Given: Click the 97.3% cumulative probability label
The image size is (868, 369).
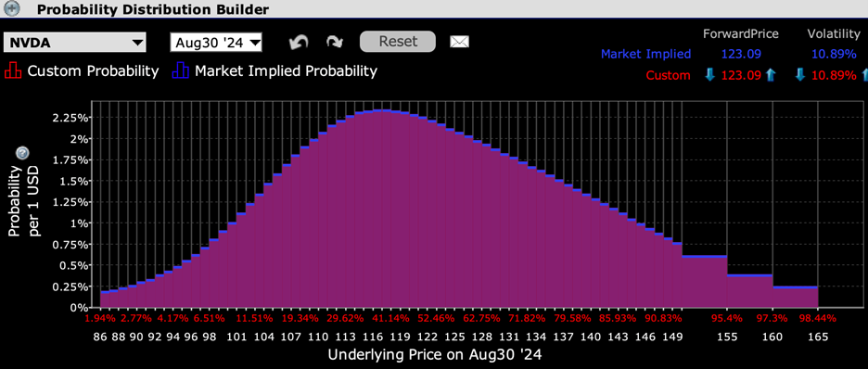Looking at the screenshot, I should (772, 319).
